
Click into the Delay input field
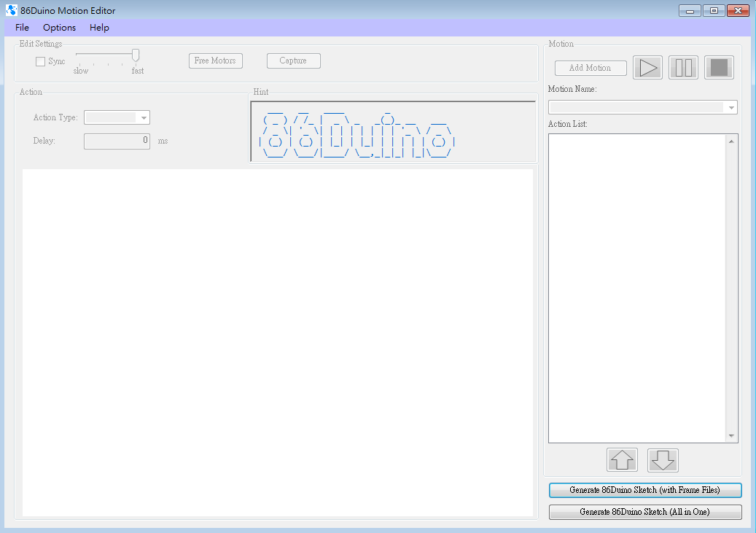(117, 141)
